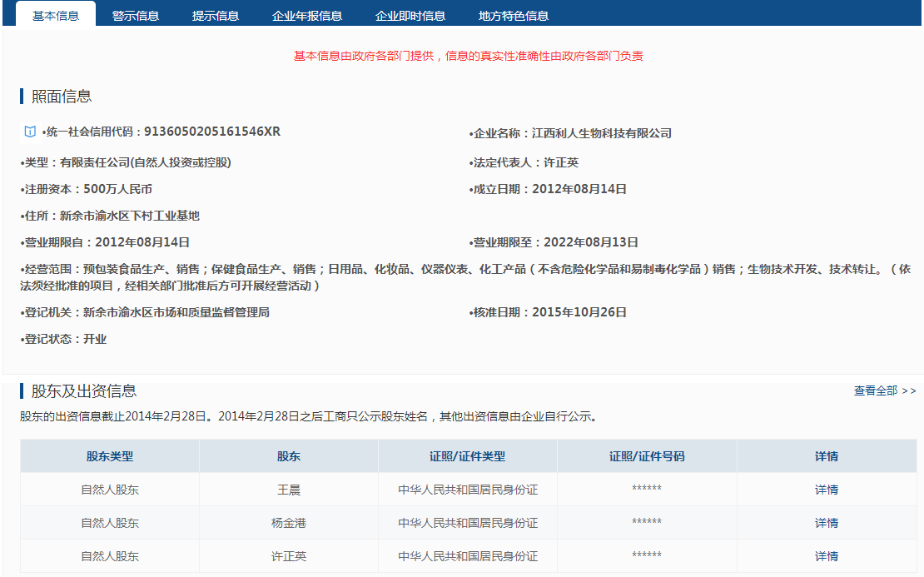Click 登记机关 新余市渝水区市场和质量监督管理局

point(145,312)
